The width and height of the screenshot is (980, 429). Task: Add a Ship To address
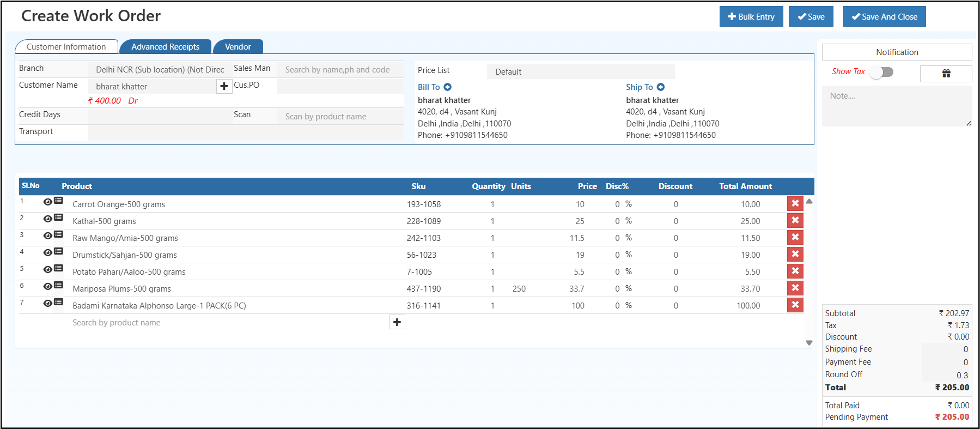(660, 87)
